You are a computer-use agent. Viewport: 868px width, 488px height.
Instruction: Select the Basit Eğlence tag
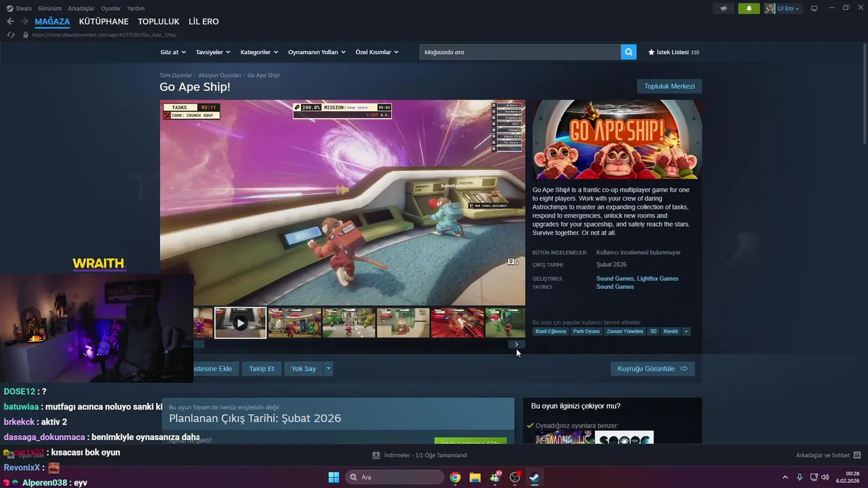click(x=551, y=331)
